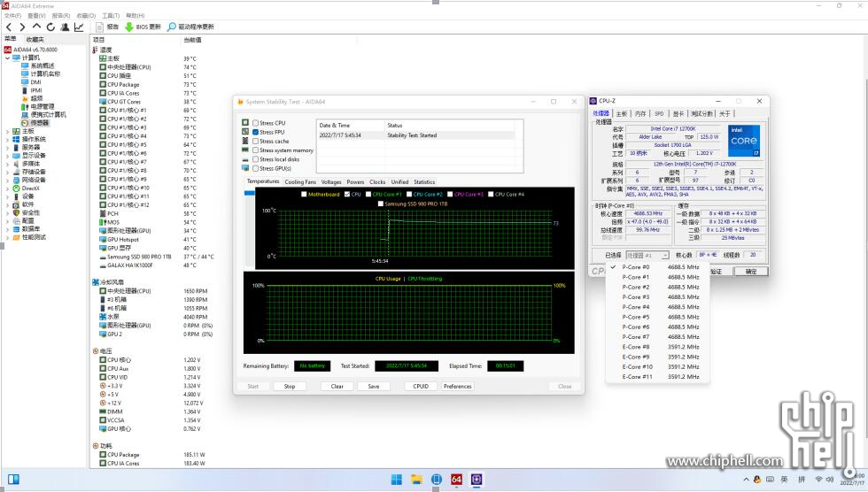The image size is (868, 492).
Task: Click the Save button in stability test
Action: tap(374, 387)
